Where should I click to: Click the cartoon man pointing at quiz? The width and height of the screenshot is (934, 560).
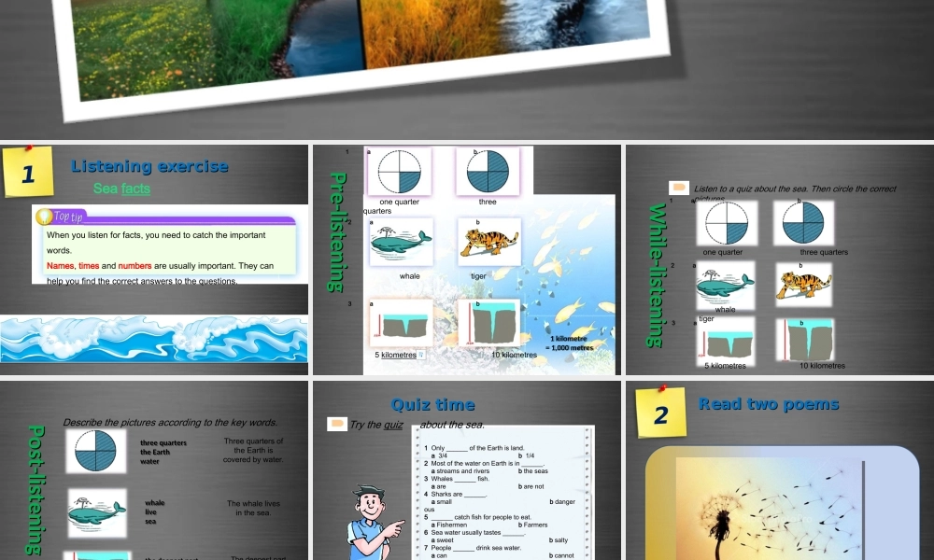[376, 520]
